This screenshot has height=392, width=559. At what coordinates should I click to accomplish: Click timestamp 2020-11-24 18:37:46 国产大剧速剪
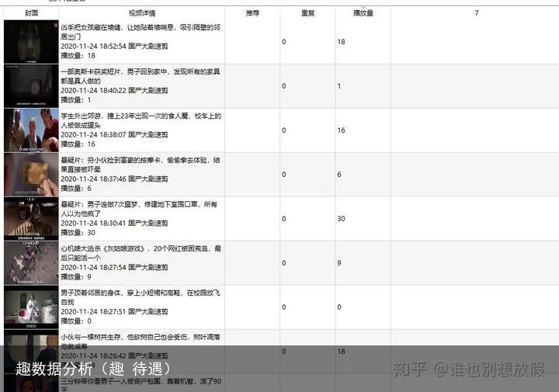coord(114,179)
